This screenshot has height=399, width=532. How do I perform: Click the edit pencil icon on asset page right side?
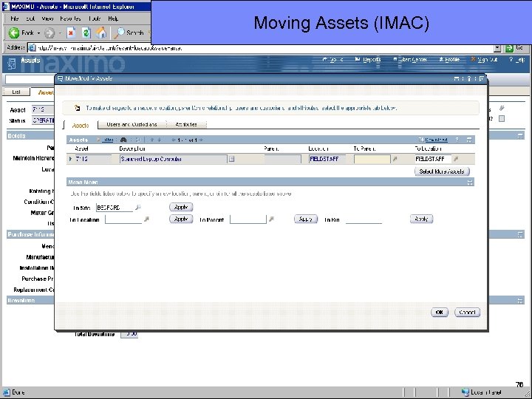(502, 108)
